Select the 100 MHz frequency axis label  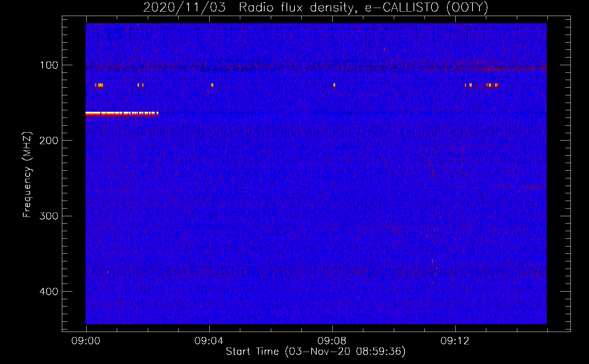tap(49, 65)
